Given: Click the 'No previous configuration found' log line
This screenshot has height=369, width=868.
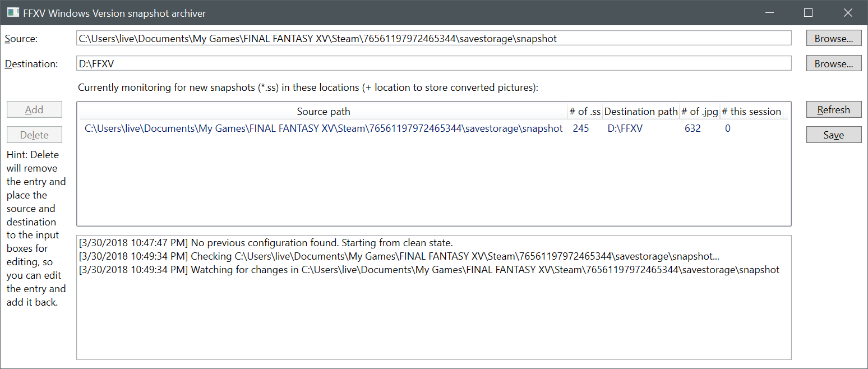Looking at the screenshot, I should pos(266,243).
